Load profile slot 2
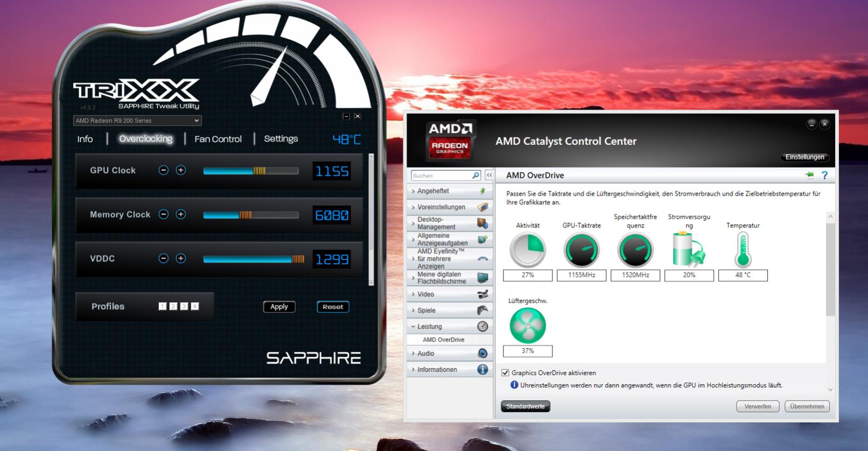Screen dimensions: 868x451 [173, 307]
